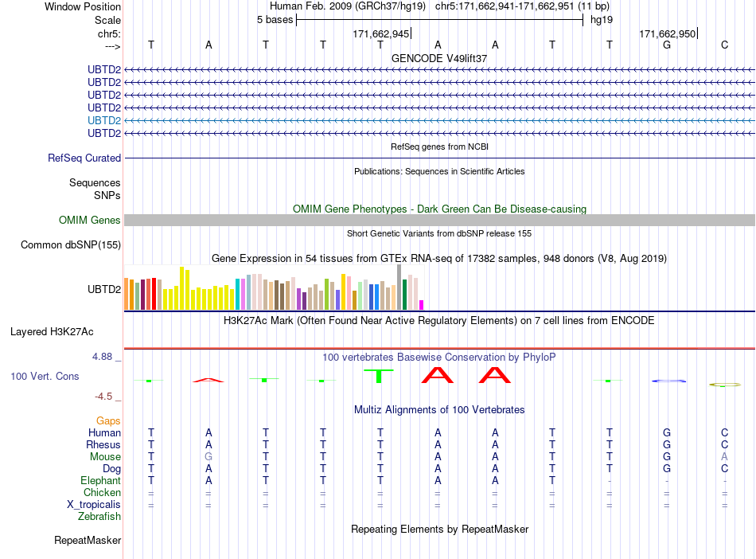Click the large green T PhyloP logo
This screenshot has height=559, width=756.
(x=379, y=376)
